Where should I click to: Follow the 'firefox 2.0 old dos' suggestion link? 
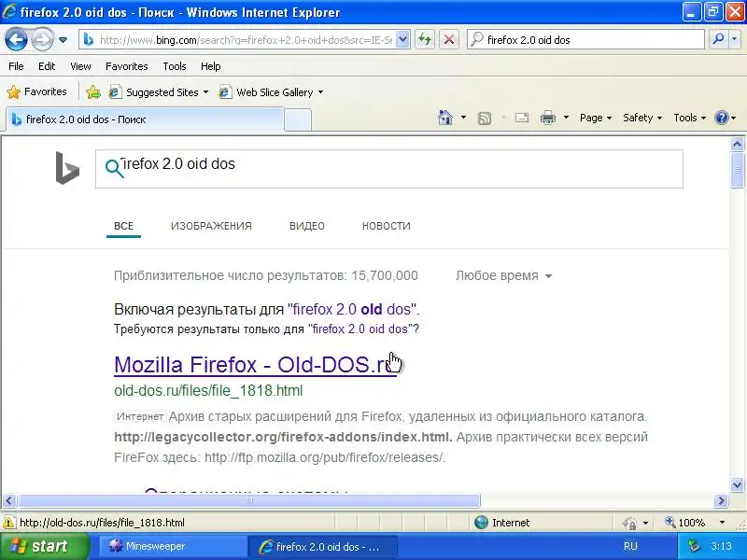pyautogui.click(x=352, y=310)
